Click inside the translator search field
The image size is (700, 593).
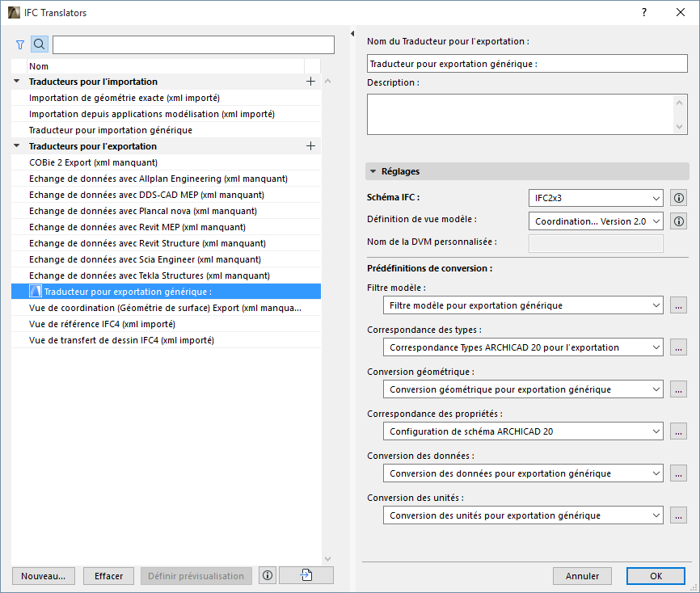point(192,44)
